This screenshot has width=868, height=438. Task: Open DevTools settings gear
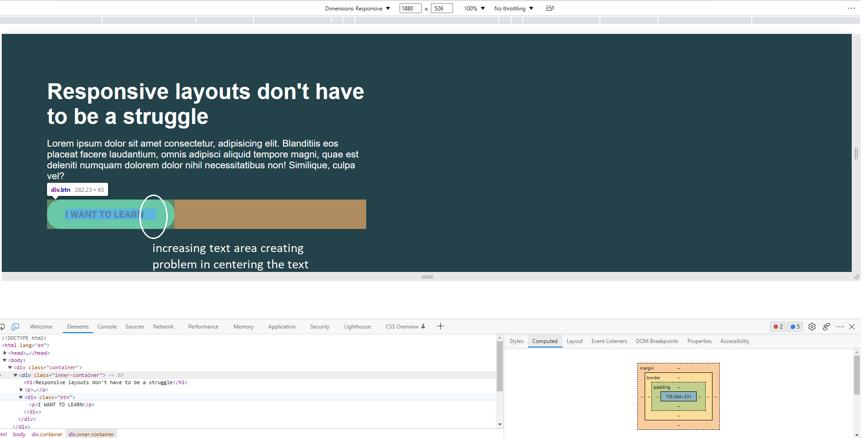(812, 327)
